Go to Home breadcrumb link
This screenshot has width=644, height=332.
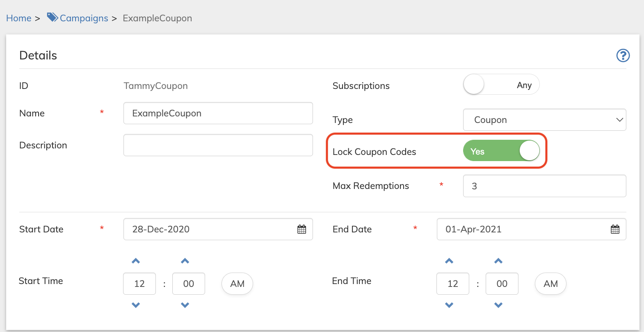click(19, 18)
